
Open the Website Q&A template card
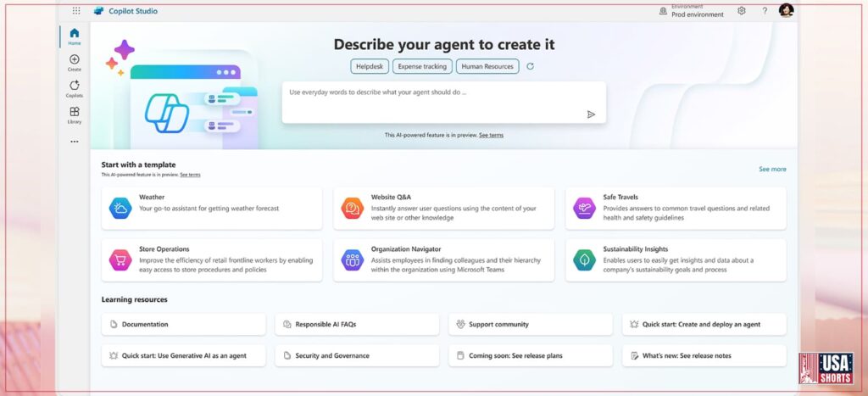[443, 209]
